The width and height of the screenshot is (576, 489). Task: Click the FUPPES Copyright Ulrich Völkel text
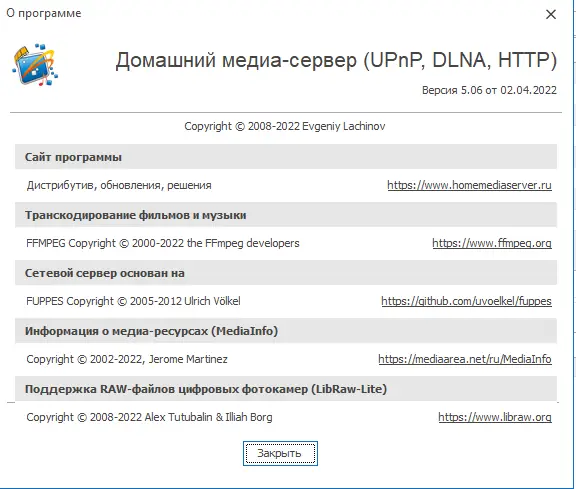pos(133,301)
